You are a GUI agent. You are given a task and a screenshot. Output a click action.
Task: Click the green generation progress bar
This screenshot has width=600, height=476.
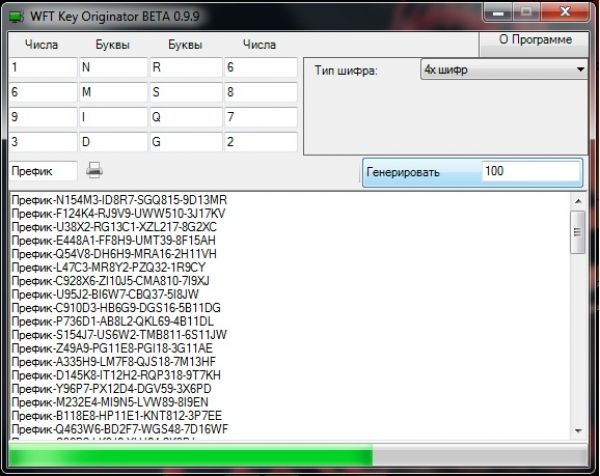[x=298, y=456]
